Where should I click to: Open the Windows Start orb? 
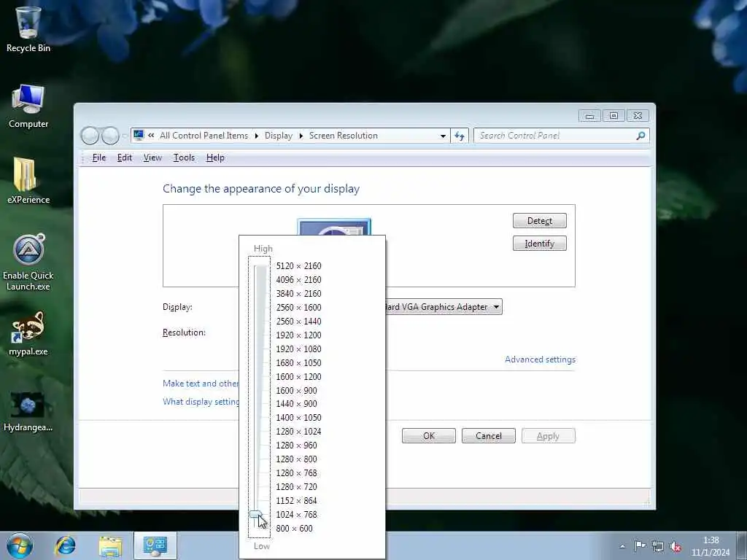click(20, 545)
